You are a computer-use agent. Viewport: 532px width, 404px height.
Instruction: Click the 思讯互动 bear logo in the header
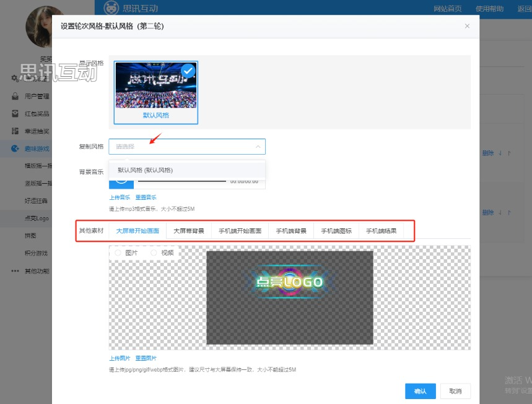[111, 7]
